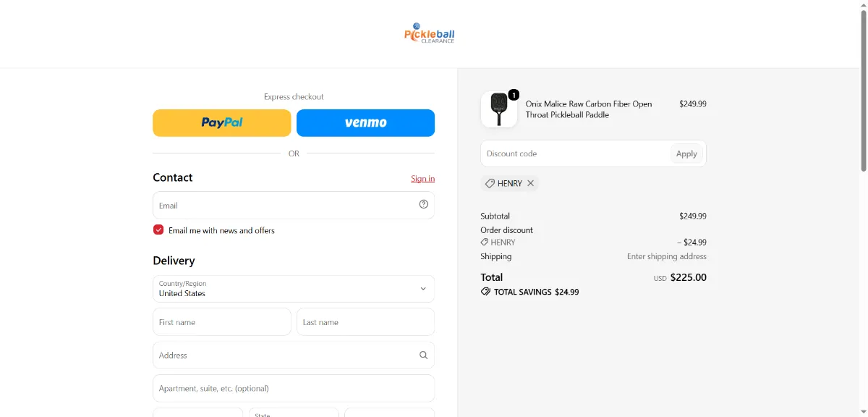Open the State dropdown field
The height and width of the screenshot is (417, 868).
pyautogui.click(x=294, y=413)
